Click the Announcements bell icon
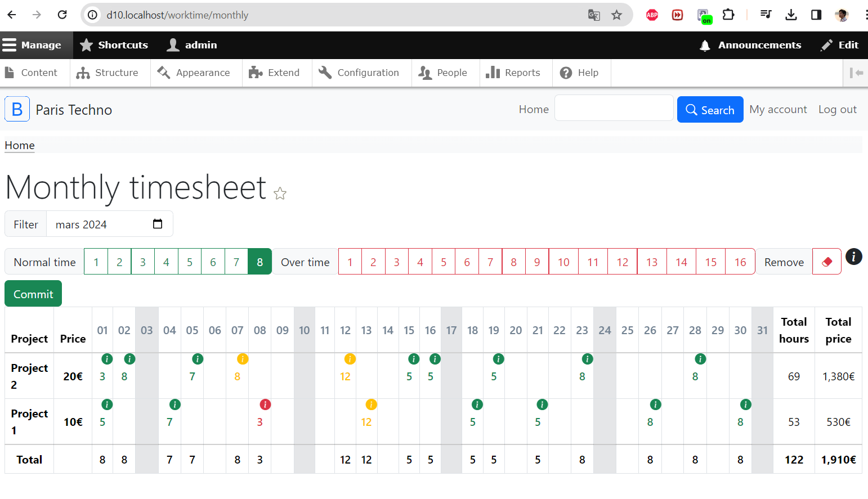Viewport: 868px width, 499px height. 705,46
